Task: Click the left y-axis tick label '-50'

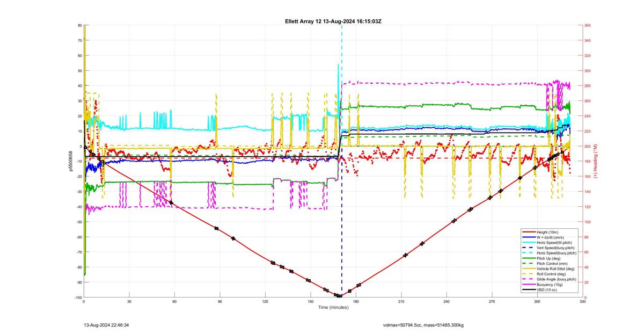Action: click(x=79, y=222)
